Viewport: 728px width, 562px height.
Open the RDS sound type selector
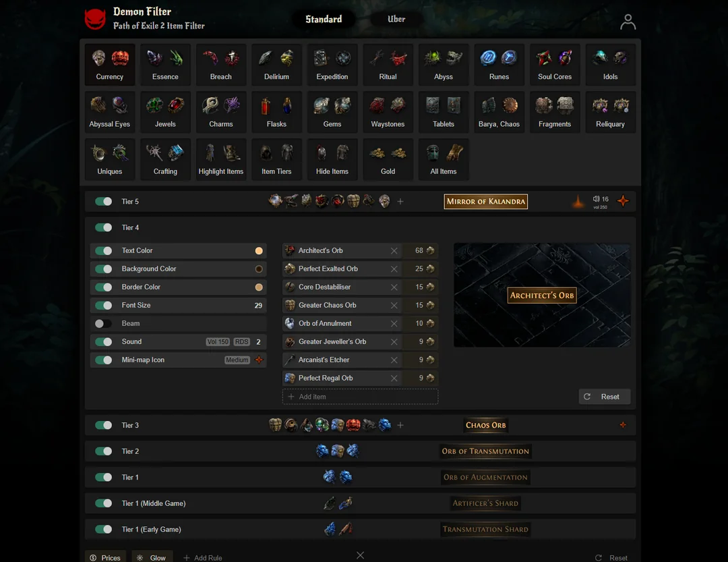pyautogui.click(x=241, y=341)
